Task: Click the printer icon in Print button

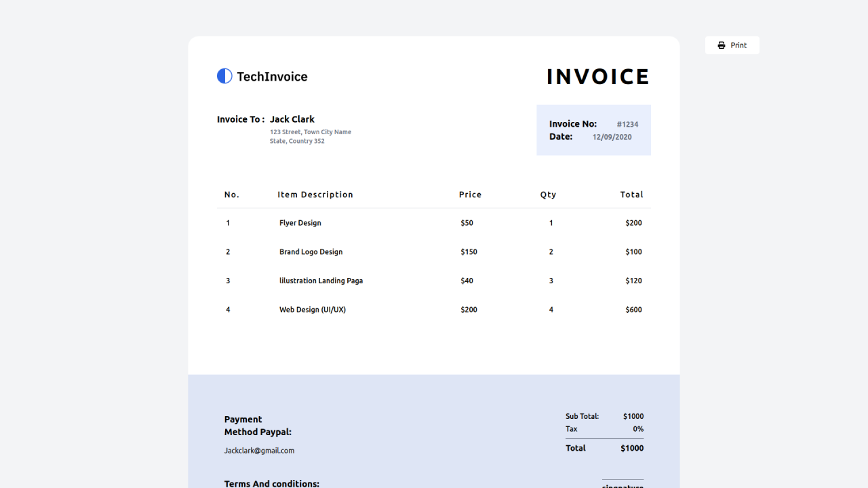Action: tap(722, 45)
